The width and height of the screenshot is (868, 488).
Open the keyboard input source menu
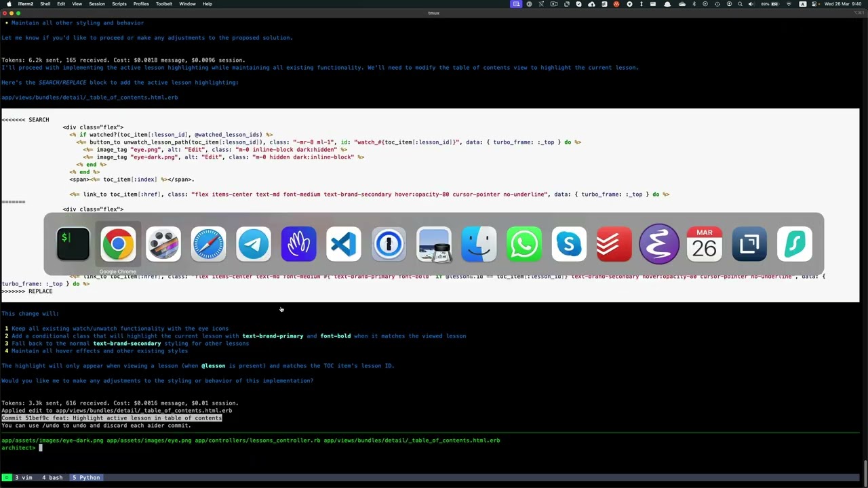coord(803,4)
